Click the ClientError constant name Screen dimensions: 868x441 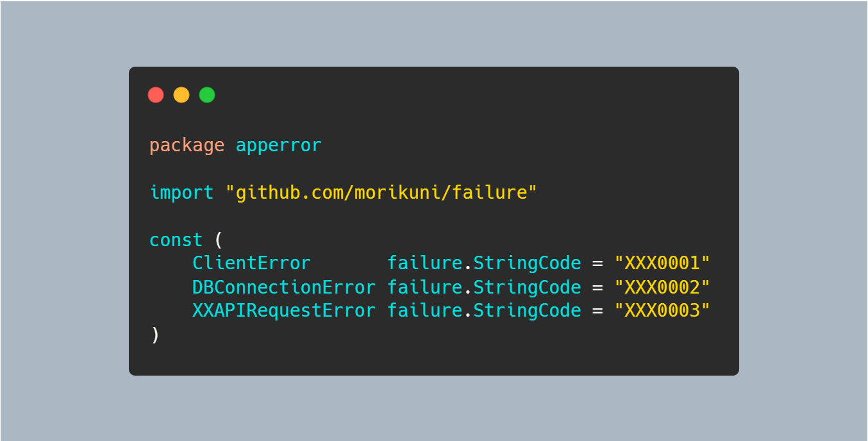(252, 263)
